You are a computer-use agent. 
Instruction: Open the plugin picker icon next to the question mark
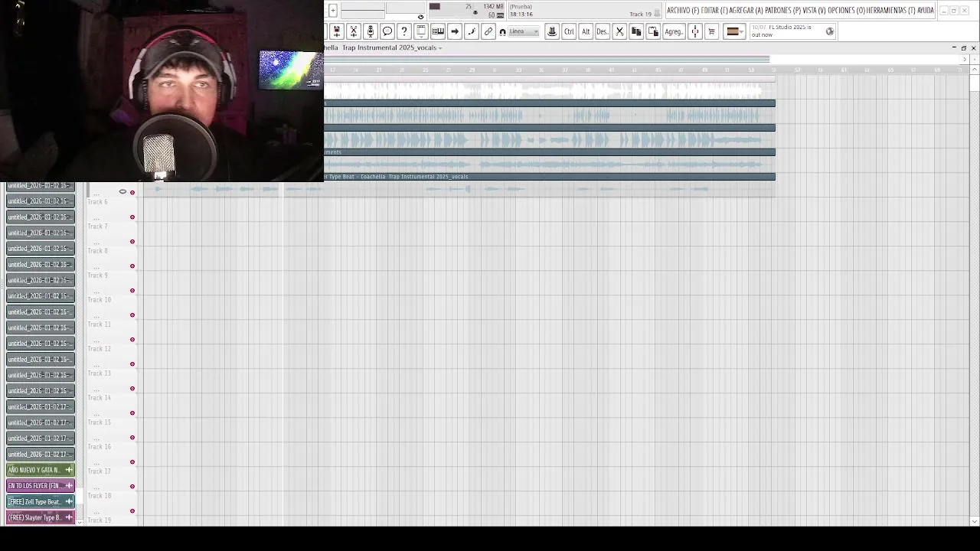click(x=420, y=31)
